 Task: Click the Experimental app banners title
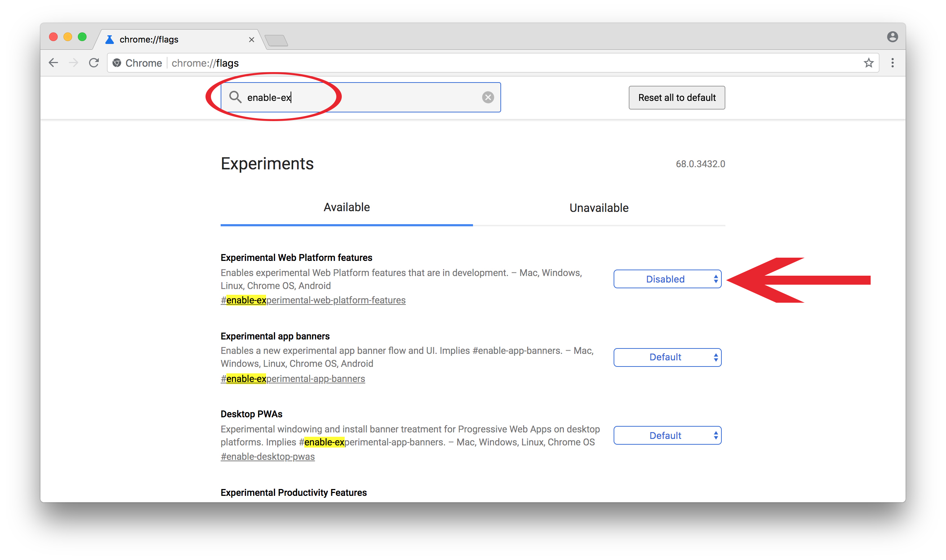pos(275,336)
